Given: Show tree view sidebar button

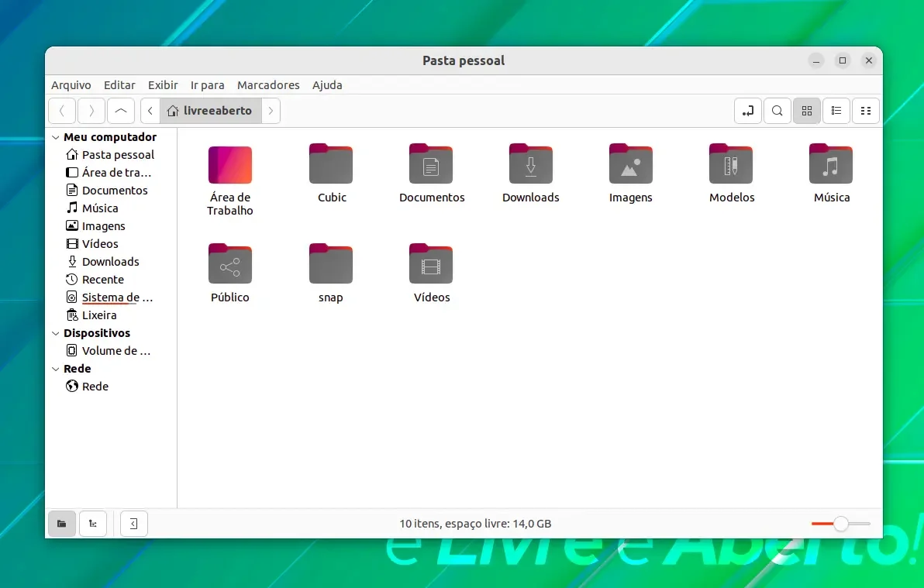Looking at the screenshot, I should point(92,523).
